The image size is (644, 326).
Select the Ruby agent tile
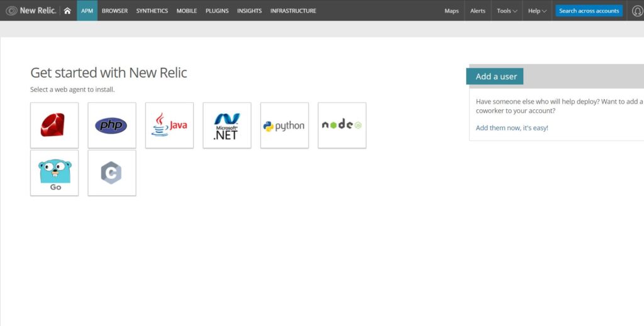tap(54, 126)
